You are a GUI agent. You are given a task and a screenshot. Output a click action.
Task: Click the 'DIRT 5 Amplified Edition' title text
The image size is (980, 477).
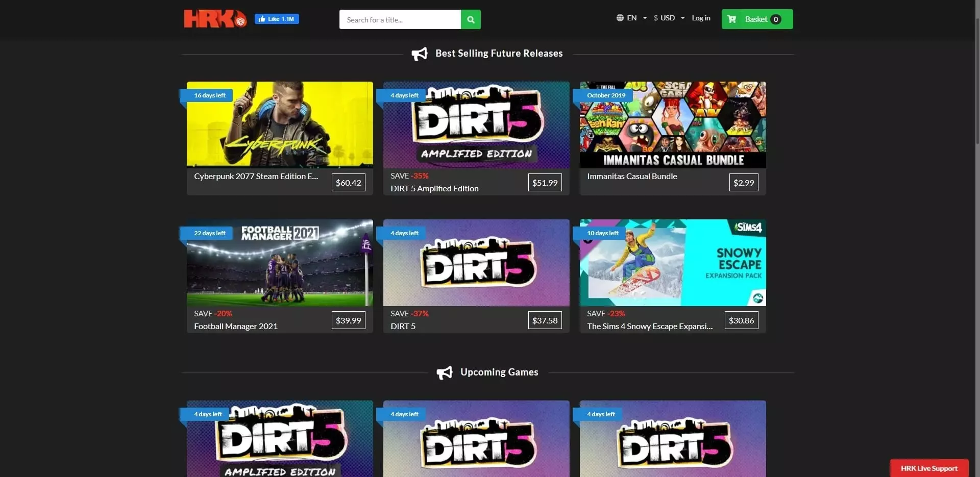pyautogui.click(x=434, y=188)
